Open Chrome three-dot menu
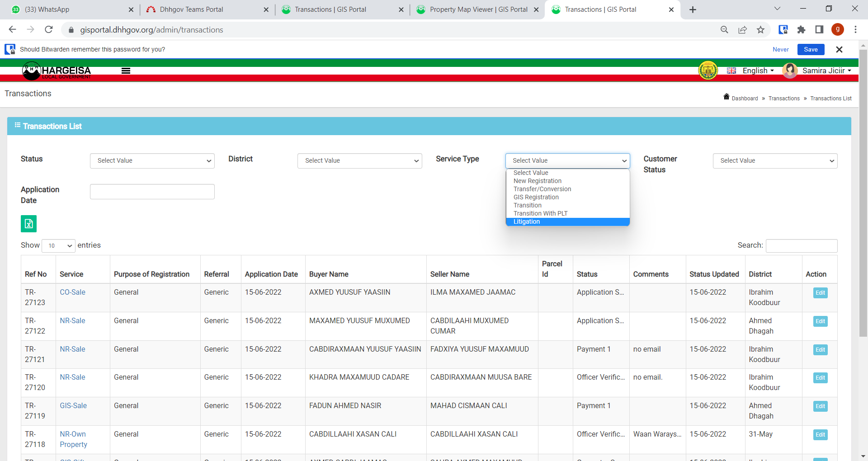868x461 pixels. (x=855, y=29)
